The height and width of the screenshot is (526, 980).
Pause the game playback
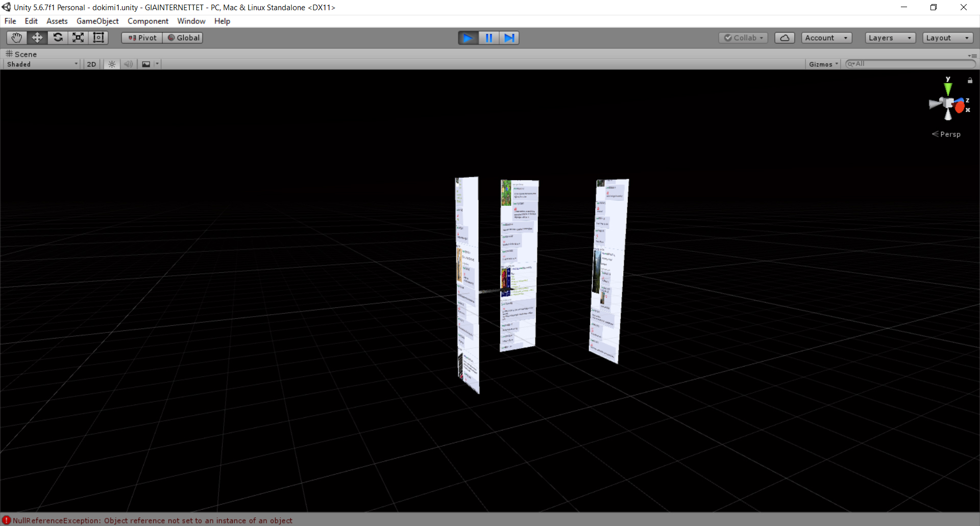488,38
